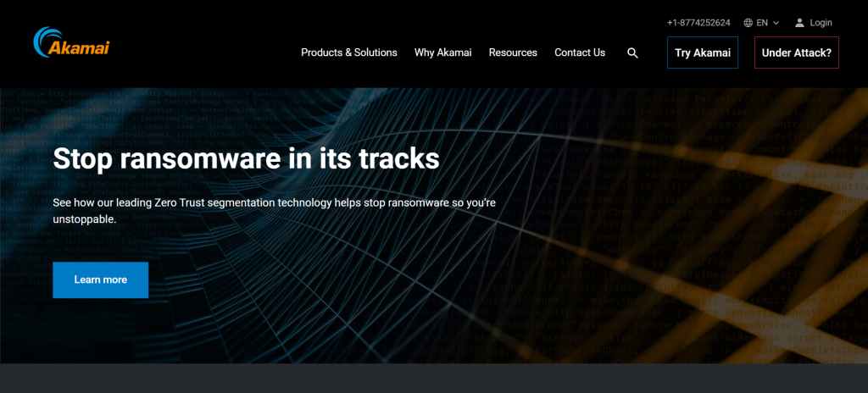868x393 pixels.
Task: Click the "Stop ransomware in its tracks" heading
Action: click(x=247, y=159)
